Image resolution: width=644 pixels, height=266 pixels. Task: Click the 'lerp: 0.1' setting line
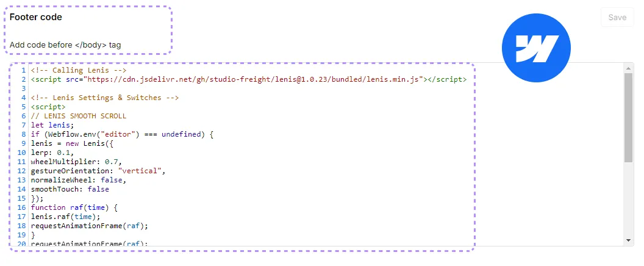click(52, 153)
